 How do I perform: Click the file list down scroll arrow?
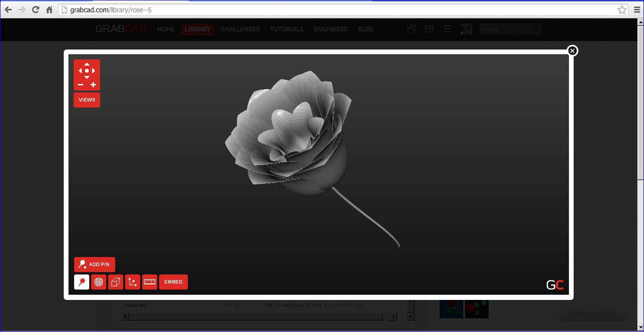410,317
